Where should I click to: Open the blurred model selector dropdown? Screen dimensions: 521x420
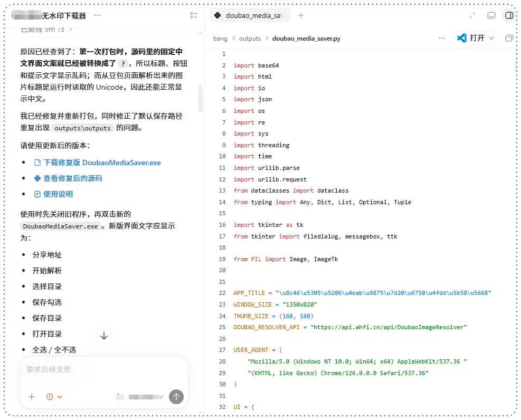[x=139, y=397]
